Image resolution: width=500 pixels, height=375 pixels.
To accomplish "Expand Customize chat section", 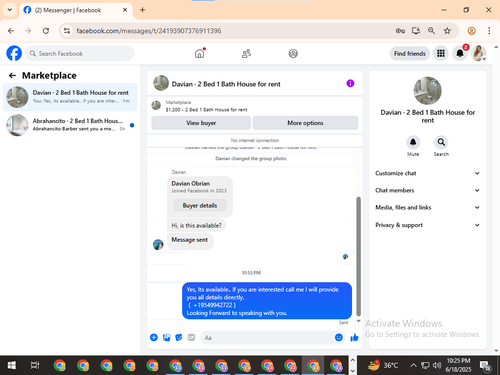I will click(x=427, y=173).
